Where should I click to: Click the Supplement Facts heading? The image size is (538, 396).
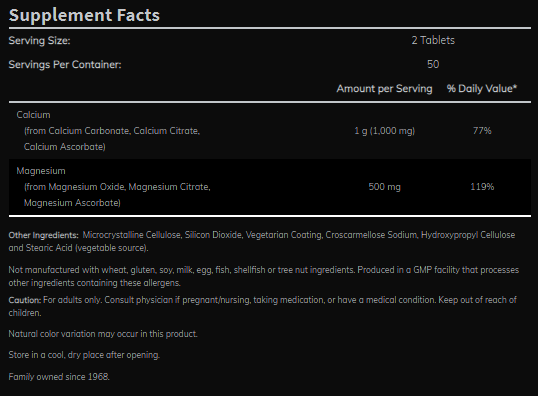click(x=84, y=15)
